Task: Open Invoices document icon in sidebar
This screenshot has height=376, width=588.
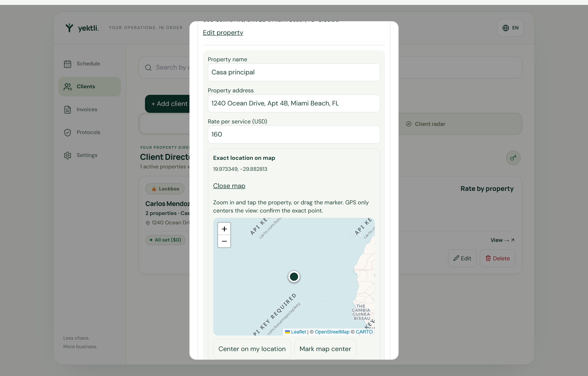Action: coord(67,110)
